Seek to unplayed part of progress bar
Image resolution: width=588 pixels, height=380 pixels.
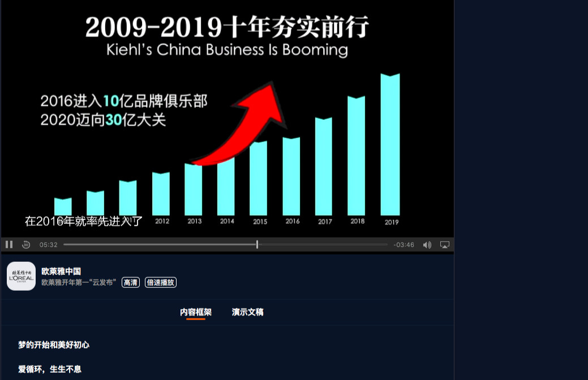[323, 245]
